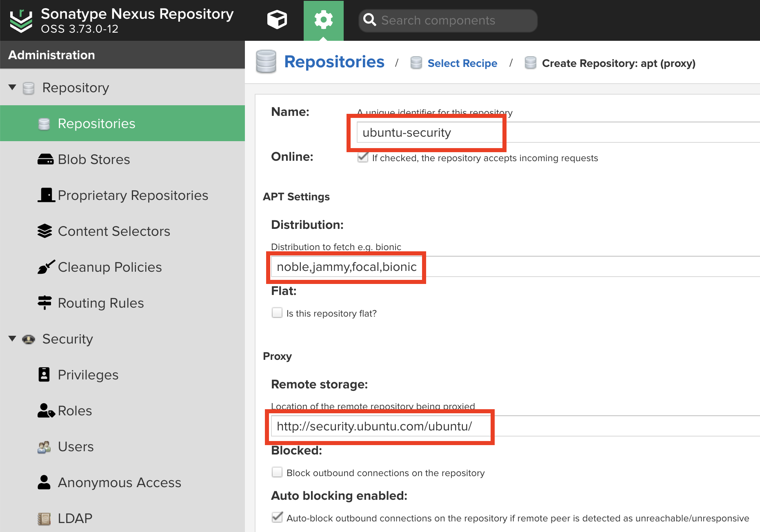Open Routing Rules signpost item

tap(100, 303)
